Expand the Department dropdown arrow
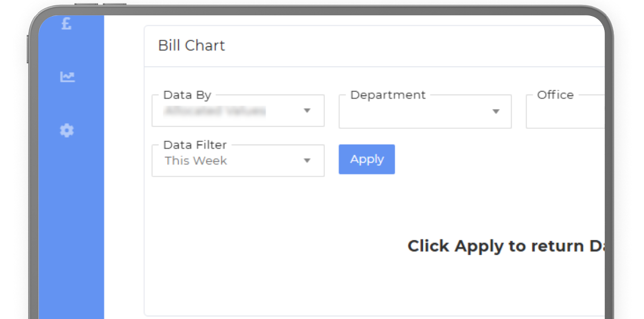Image resolution: width=644 pixels, height=319 pixels. coord(496,112)
